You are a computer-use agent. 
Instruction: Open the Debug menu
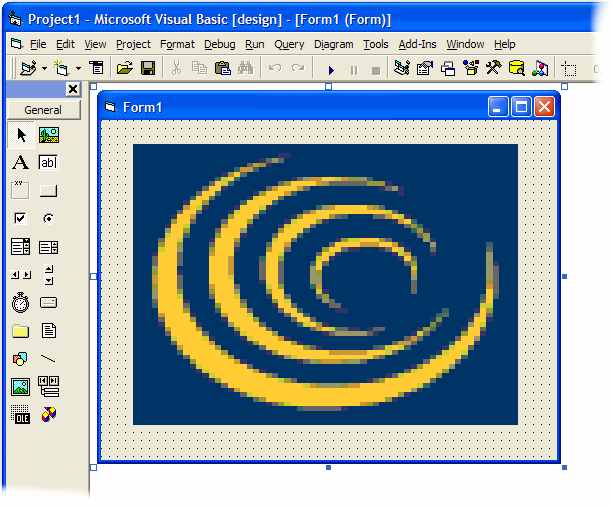(220, 45)
